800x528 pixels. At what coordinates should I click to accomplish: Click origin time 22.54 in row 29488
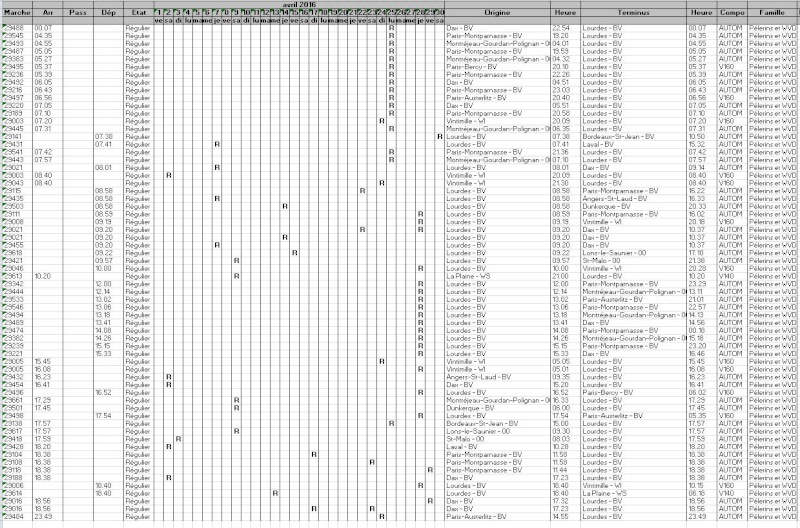pyautogui.click(x=561, y=28)
